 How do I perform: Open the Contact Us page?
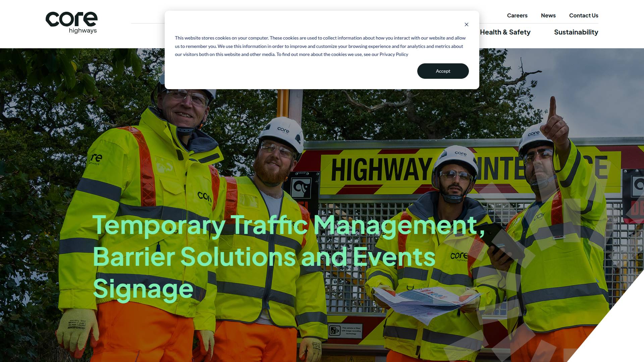point(583,15)
